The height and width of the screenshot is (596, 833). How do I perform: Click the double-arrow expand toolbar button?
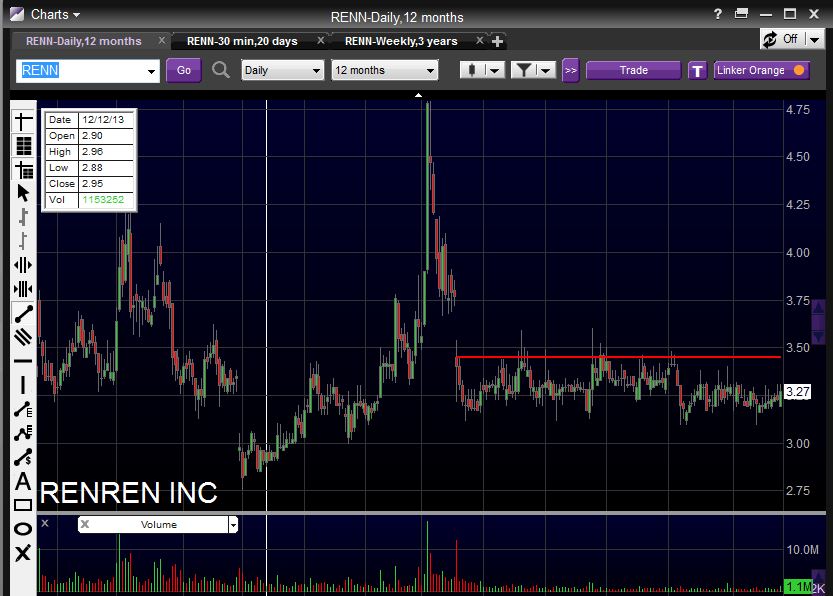[x=571, y=70]
